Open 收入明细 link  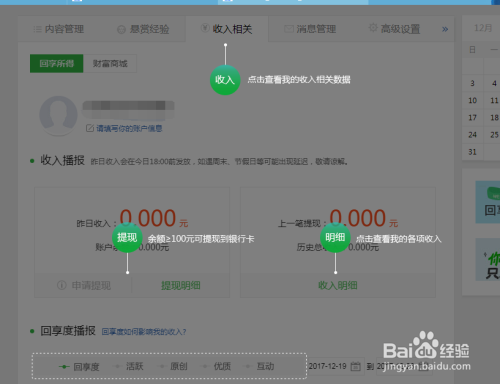point(338,285)
